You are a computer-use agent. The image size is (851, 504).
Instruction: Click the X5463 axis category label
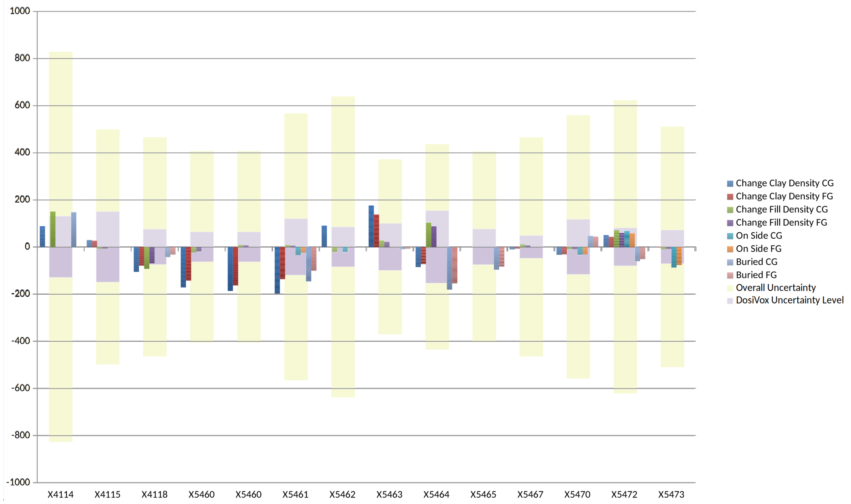tap(389, 494)
